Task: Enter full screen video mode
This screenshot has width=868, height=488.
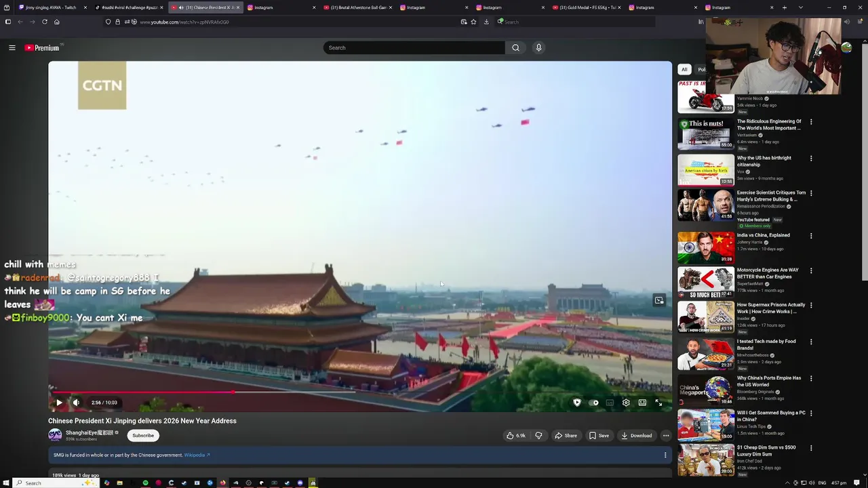Action: (x=658, y=403)
